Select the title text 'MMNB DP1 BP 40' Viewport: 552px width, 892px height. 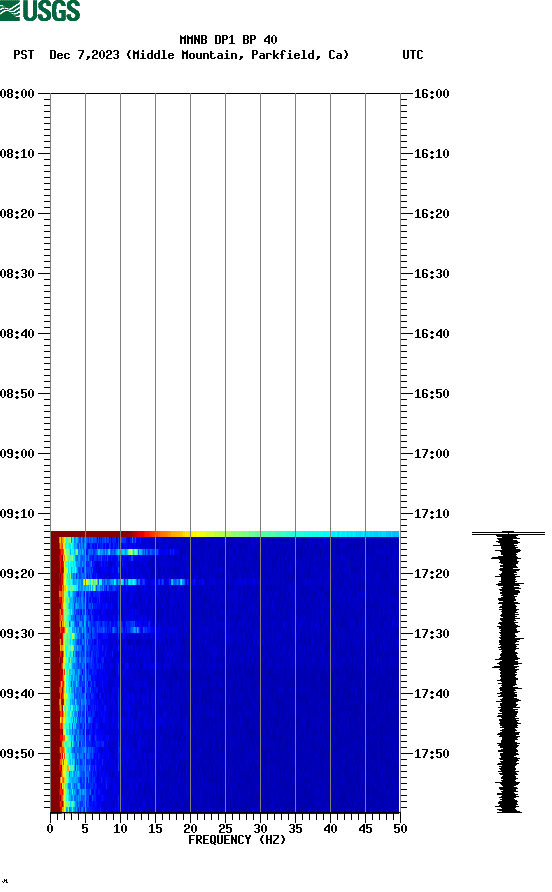228,40
